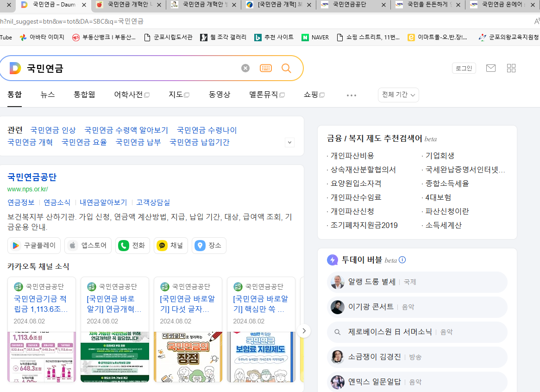Open 군포의왕교육지원청 bookmark
Screen dimensions: 540x392
point(509,37)
